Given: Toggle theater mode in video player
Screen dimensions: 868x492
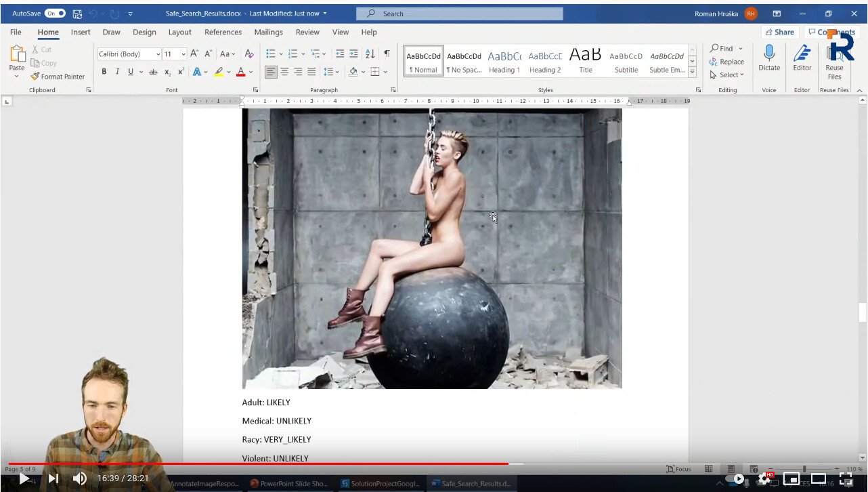Looking at the screenshot, I should (819, 479).
